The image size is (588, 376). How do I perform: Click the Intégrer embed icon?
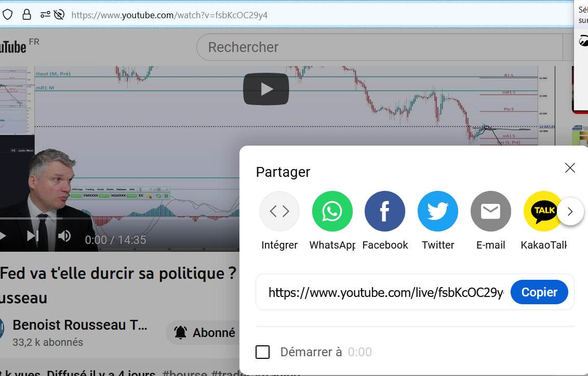click(279, 211)
